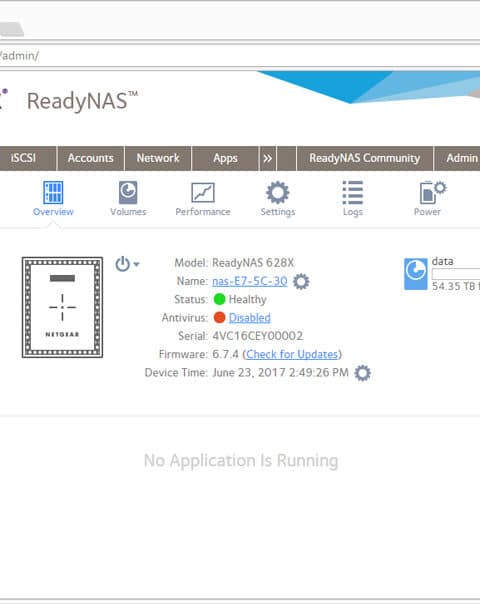This screenshot has height=604, width=480.
Task: Open the Volumes section icon
Action: point(128,193)
